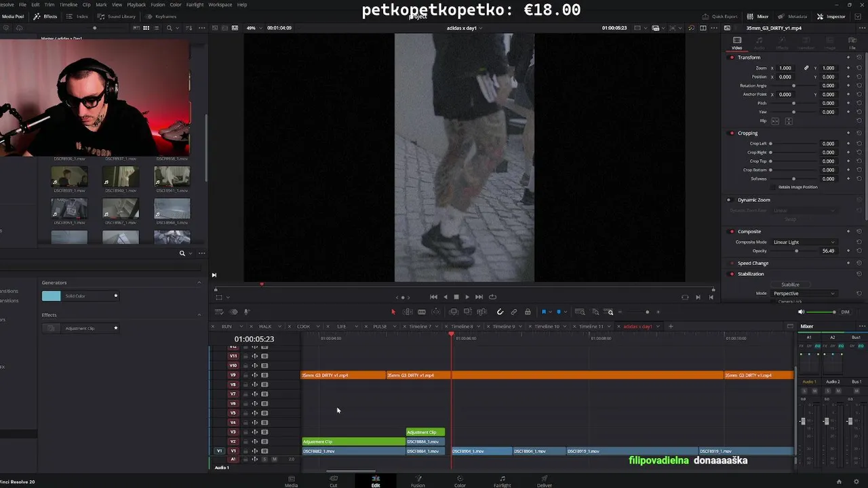The height and width of the screenshot is (488, 868).
Task: Jump to first frame button
Action: tap(433, 297)
